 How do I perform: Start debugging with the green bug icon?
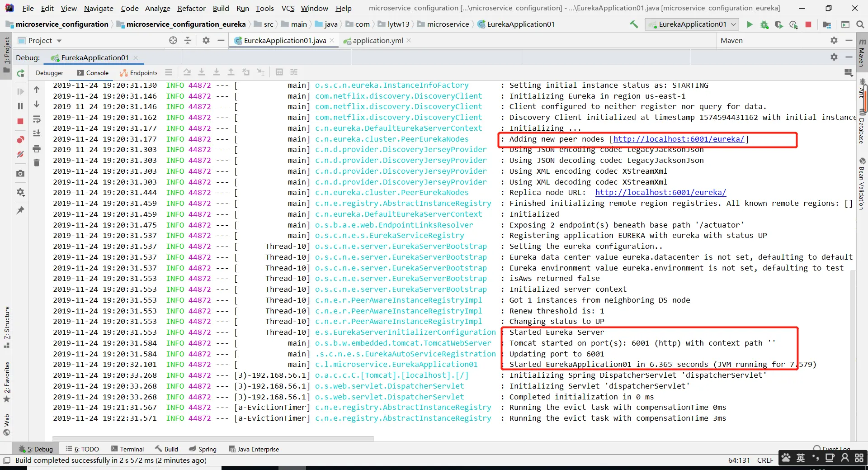point(764,25)
